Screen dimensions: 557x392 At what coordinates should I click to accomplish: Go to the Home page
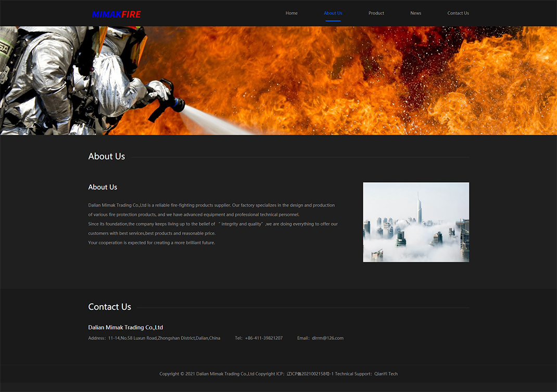[292, 13]
